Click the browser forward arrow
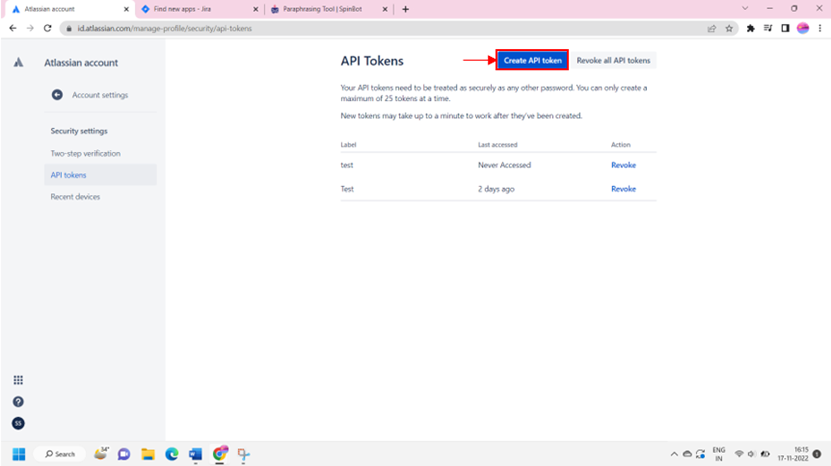The width and height of the screenshot is (831, 466). (30, 28)
